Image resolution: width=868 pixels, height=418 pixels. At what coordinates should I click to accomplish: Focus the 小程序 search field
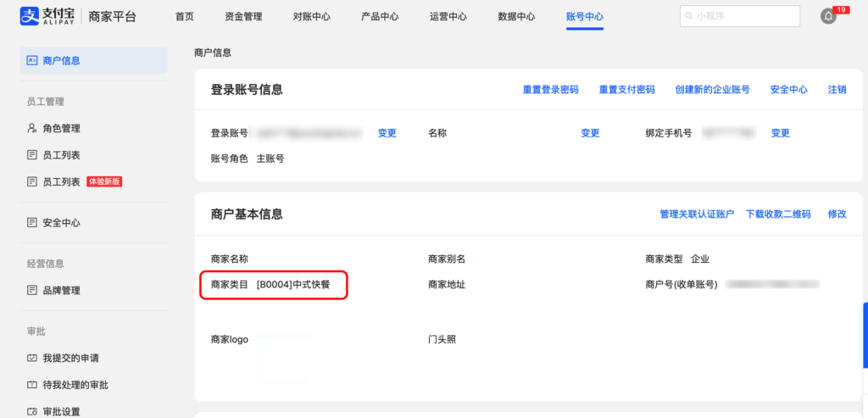pos(744,16)
